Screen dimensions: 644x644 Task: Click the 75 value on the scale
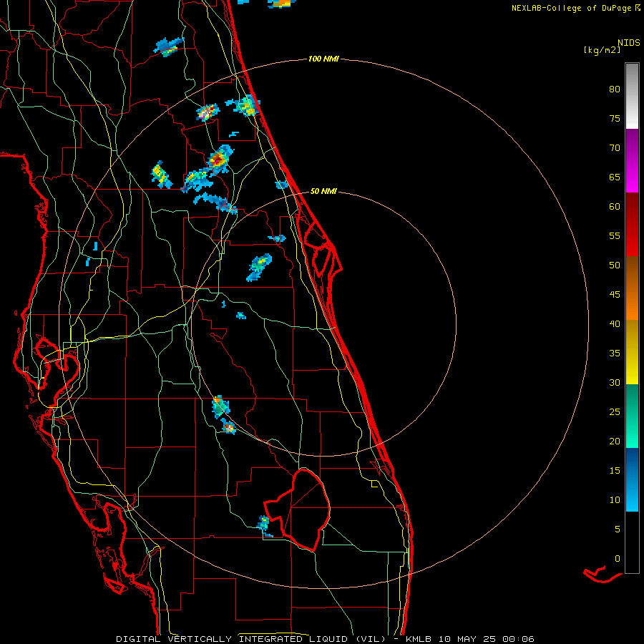615,118
